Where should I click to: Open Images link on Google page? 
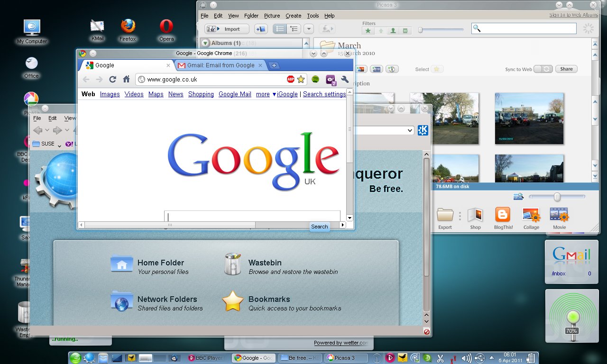(110, 94)
